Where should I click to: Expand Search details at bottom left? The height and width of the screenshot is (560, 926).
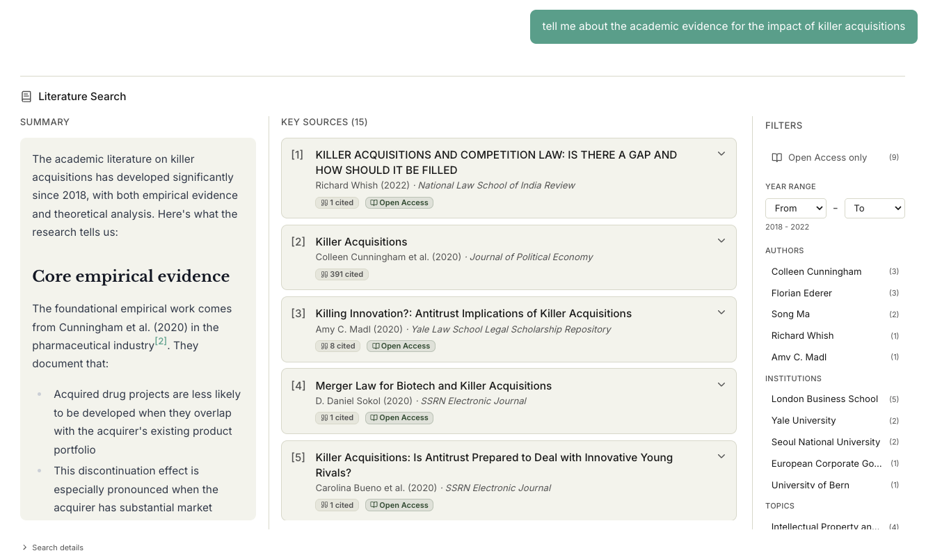point(52,547)
